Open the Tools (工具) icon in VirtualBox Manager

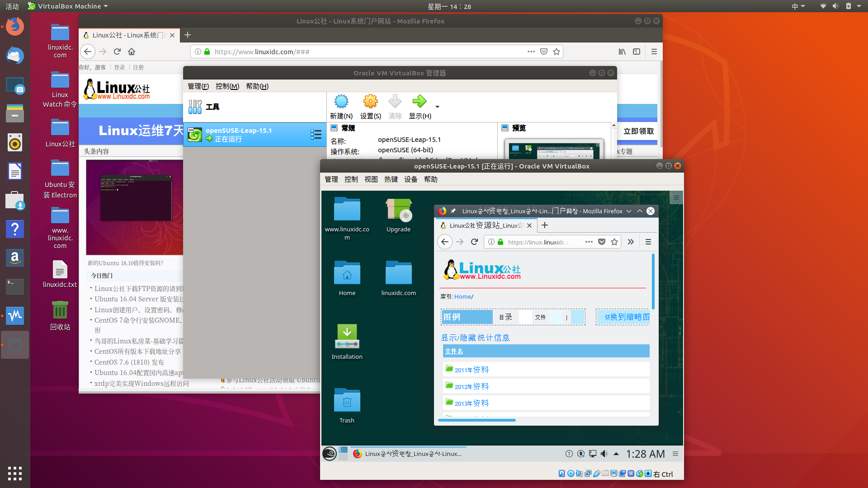195,107
